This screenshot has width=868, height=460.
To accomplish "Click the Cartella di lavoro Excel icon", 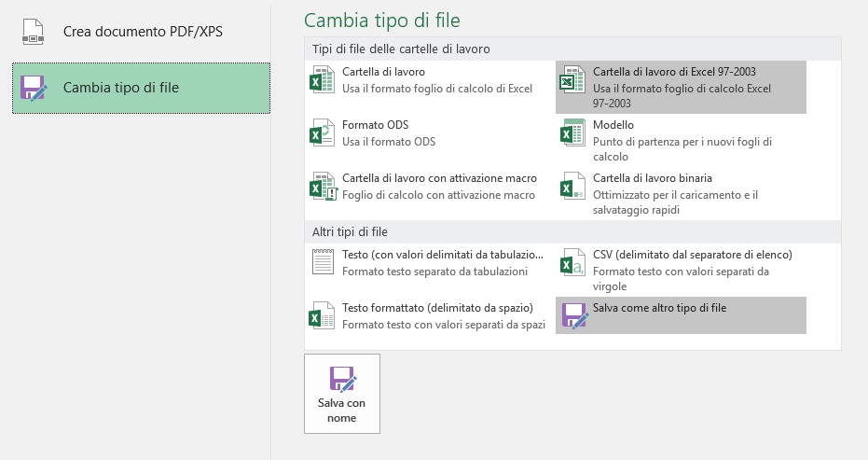I will (322, 80).
